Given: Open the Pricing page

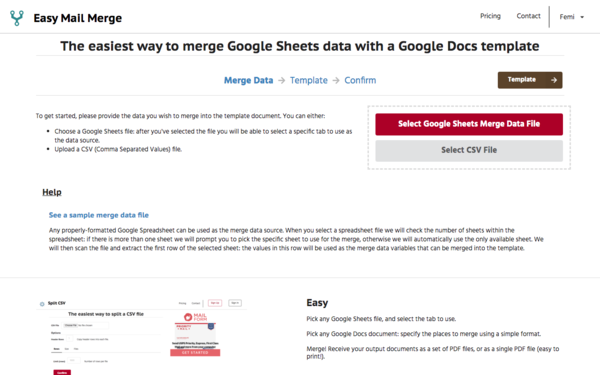Looking at the screenshot, I should [x=490, y=16].
